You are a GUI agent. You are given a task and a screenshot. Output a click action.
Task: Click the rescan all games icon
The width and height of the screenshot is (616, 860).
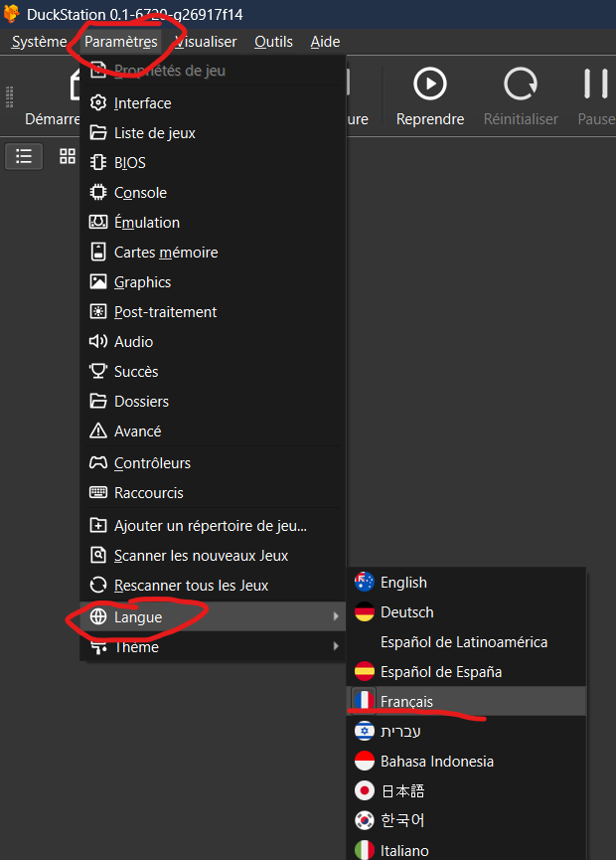(x=98, y=586)
